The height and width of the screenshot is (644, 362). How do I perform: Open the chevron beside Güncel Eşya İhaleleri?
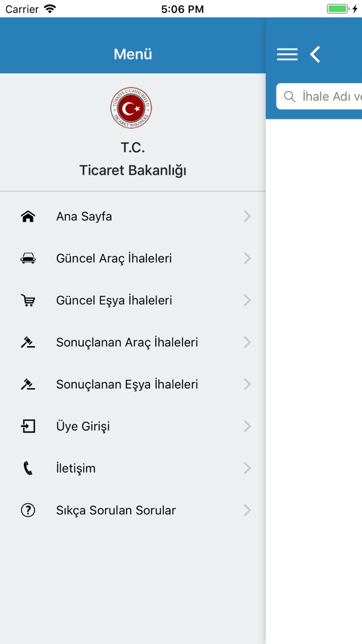[247, 300]
